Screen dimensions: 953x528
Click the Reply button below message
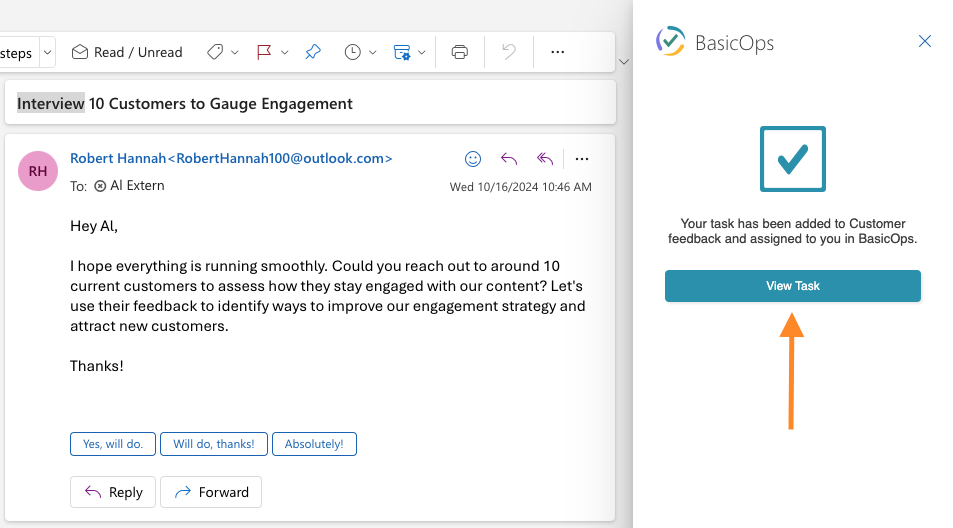coord(113,492)
